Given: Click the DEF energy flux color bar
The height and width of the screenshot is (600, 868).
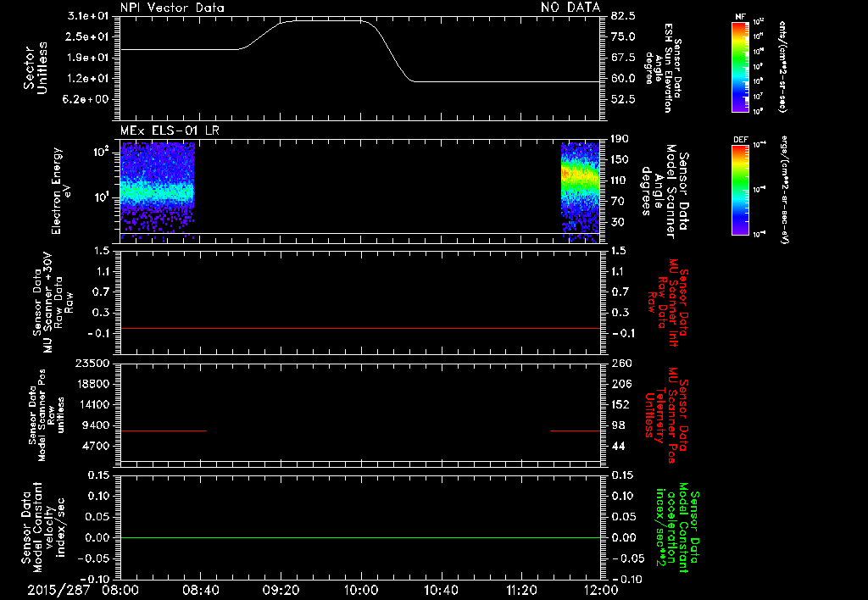Looking at the screenshot, I should point(740,190).
